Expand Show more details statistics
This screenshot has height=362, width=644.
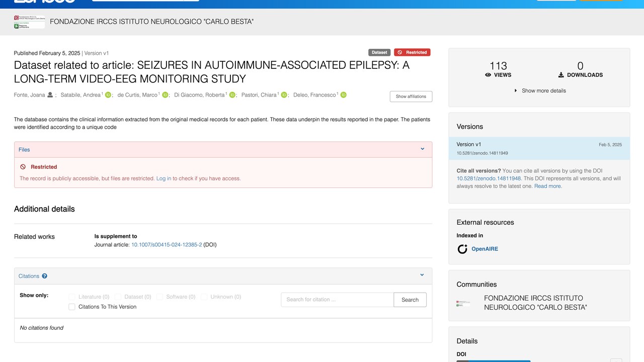coord(539,91)
